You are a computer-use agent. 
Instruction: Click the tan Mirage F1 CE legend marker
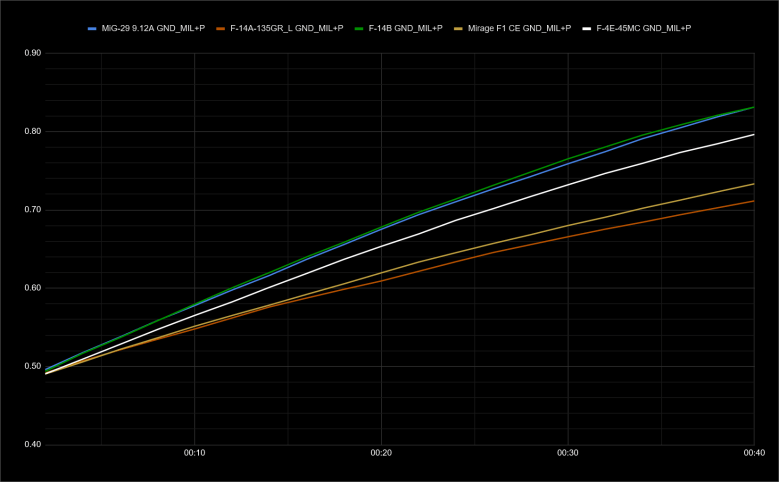[457, 28]
